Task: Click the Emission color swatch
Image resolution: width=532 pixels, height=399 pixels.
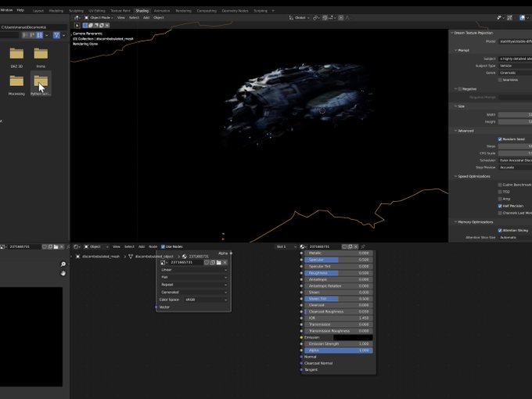Action: [x=353, y=338]
